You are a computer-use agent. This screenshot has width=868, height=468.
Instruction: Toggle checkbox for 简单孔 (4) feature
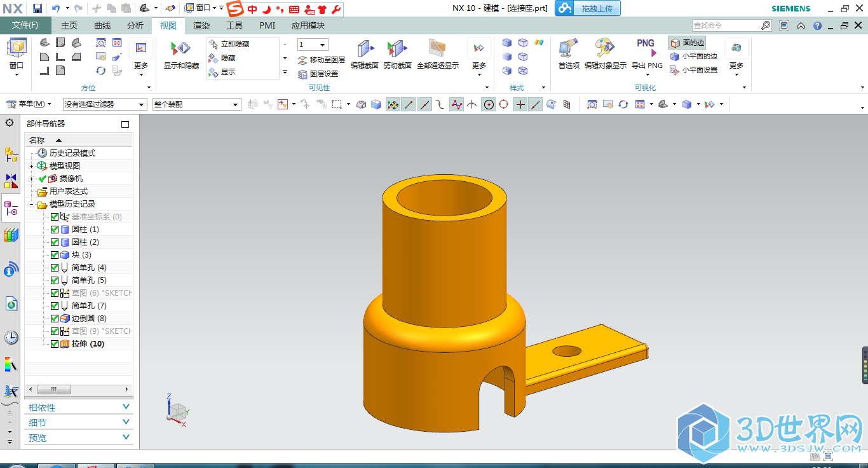click(55, 268)
